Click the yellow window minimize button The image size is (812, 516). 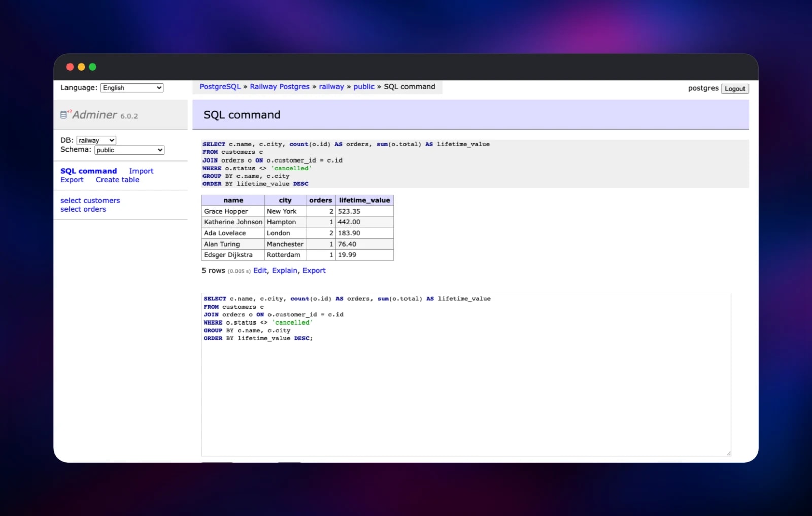click(x=81, y=67)
